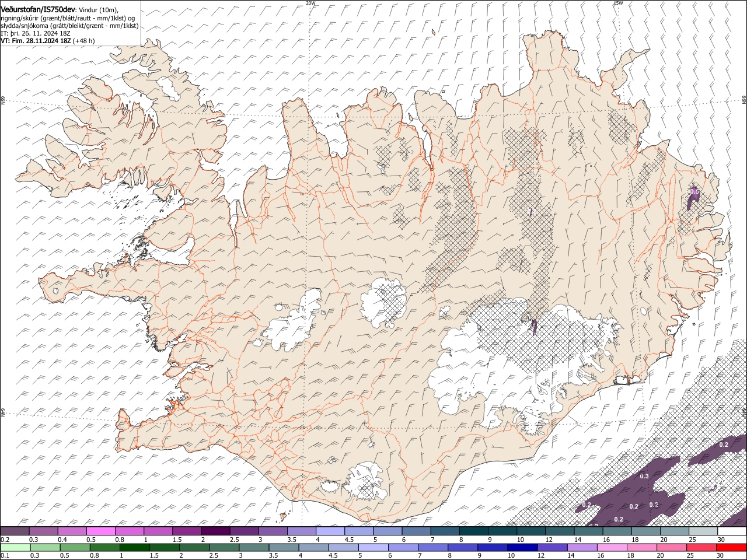Screen dimensions: 747x560
Task: Select lower legend swatch between 18 and 20
Action: [642, 548]
